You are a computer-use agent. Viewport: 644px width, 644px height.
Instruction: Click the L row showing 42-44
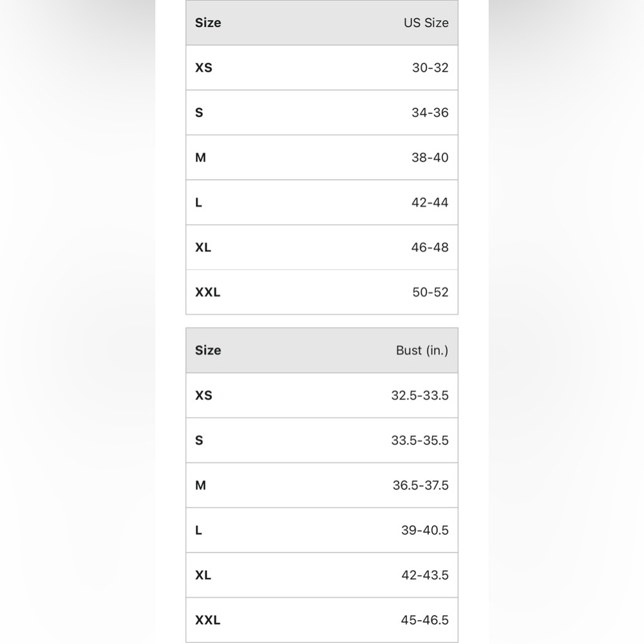click(321, 202)
